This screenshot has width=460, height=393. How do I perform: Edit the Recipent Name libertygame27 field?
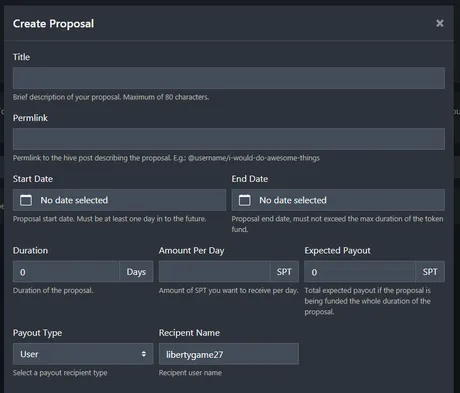click(229, 354)
